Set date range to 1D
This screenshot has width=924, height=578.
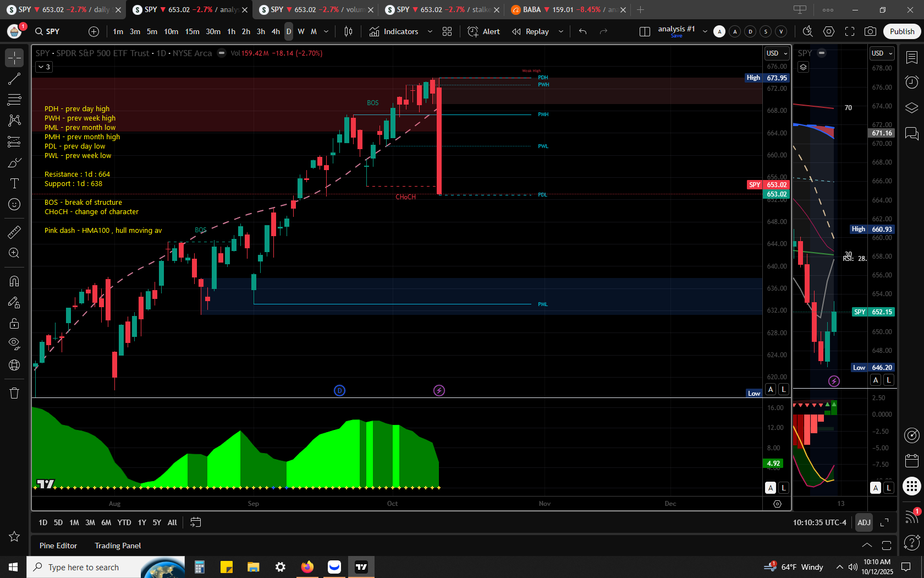[x=43, y=522]
